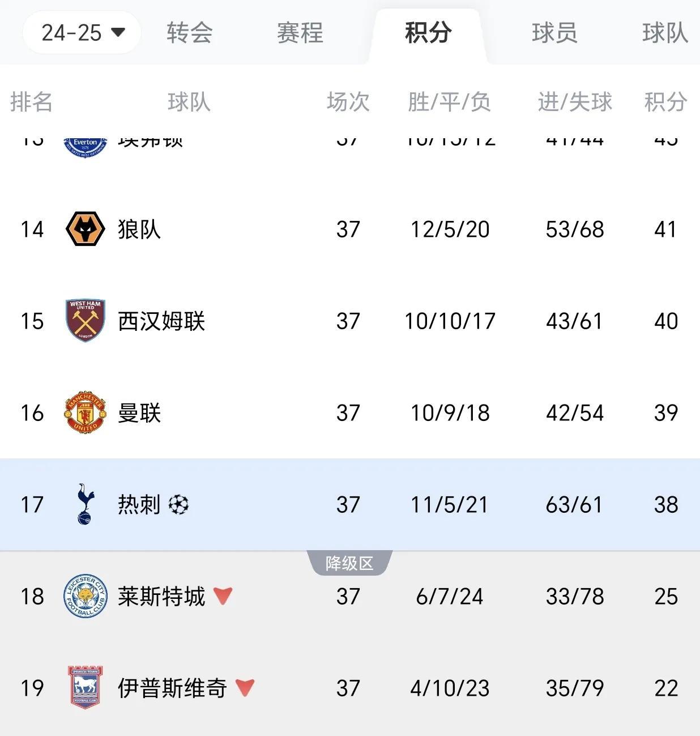Image resolution: width=700 pixels, height=736 pixels.
Task: Click the 降级区 label badge
Action: (349, 563)
